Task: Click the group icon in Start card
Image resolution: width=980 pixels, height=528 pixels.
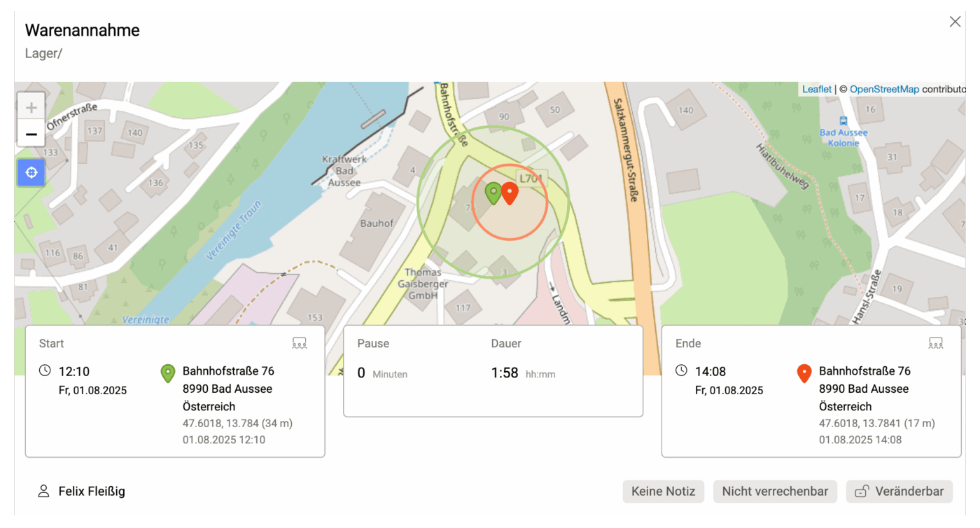Action: pos(300,343)
